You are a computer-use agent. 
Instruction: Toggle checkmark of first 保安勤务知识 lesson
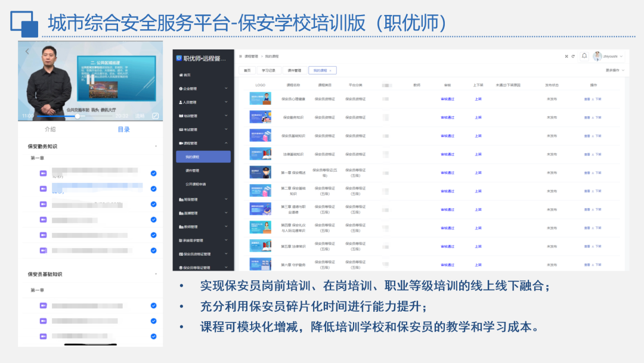[x=154, y=173]
